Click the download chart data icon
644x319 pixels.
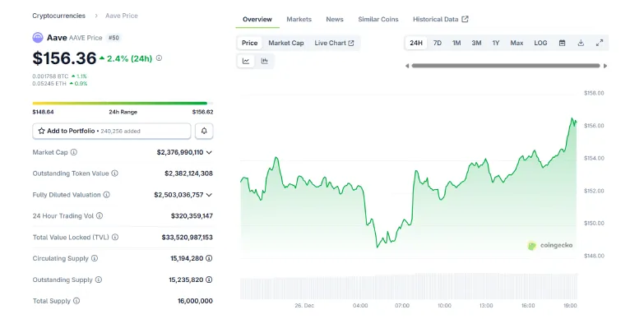[x=581, y=43]
